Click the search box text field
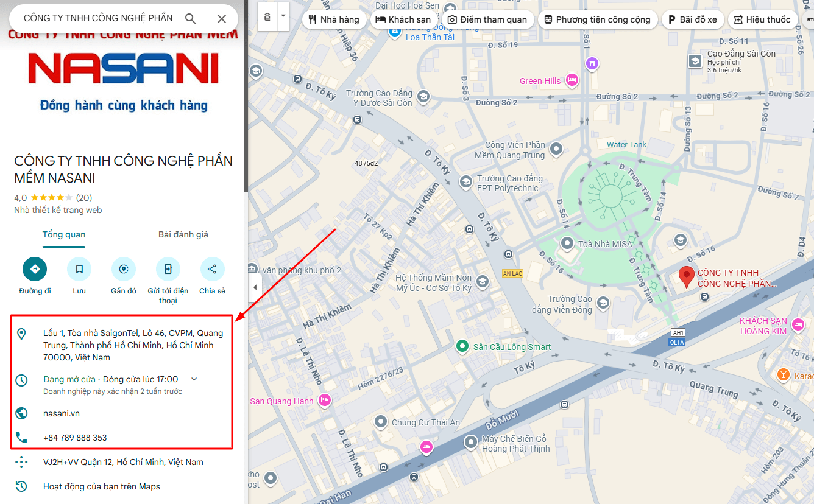814x504 pixels. coord(98,18)
